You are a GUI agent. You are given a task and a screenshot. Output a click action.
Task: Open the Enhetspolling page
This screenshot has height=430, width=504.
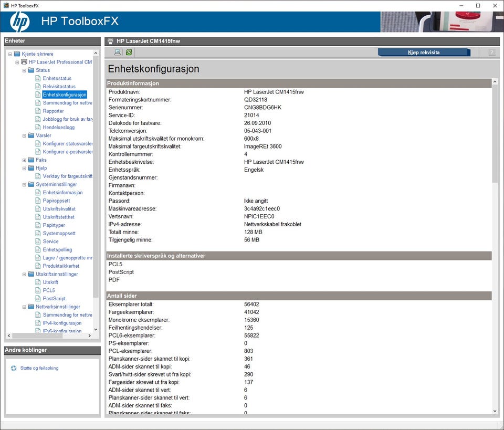(57, 249)
